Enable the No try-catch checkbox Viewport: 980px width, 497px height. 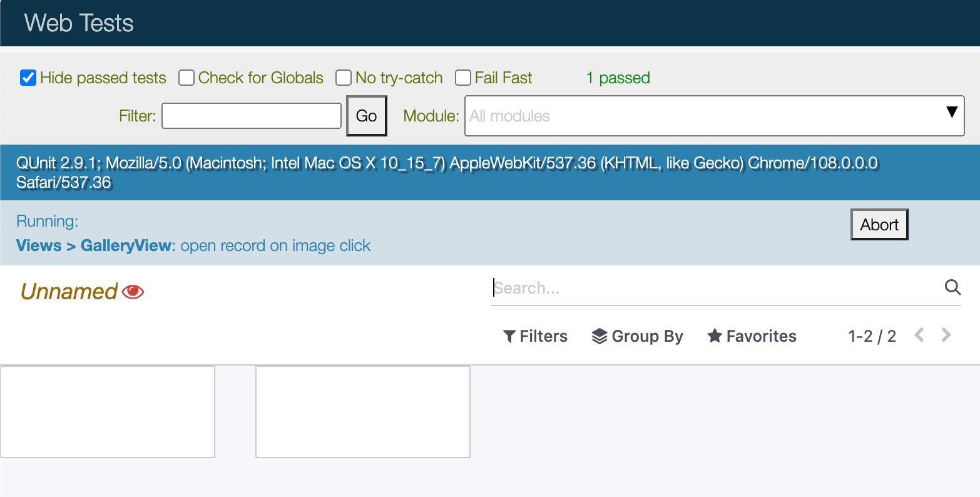click(x=344, y=78)
